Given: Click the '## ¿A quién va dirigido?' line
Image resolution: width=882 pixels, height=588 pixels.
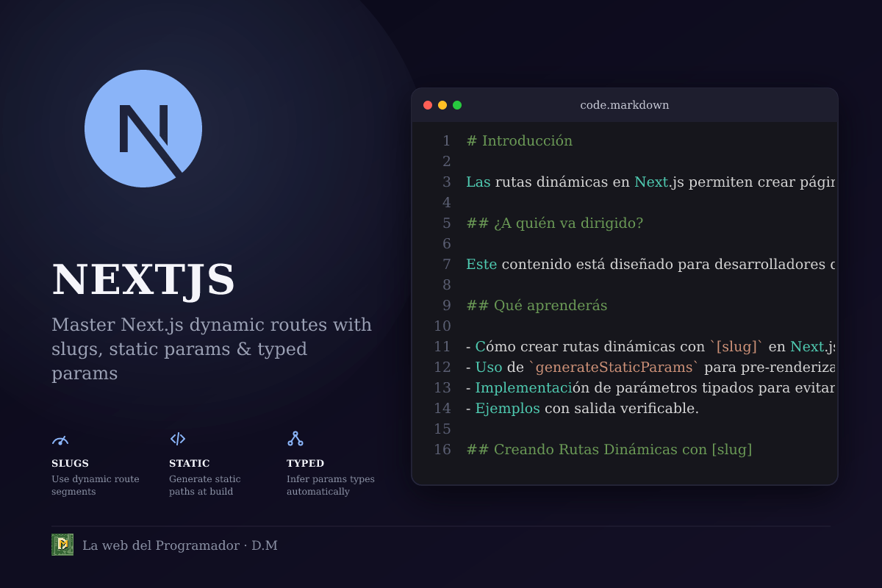Looking at the screenshot, I should point(555,223).
